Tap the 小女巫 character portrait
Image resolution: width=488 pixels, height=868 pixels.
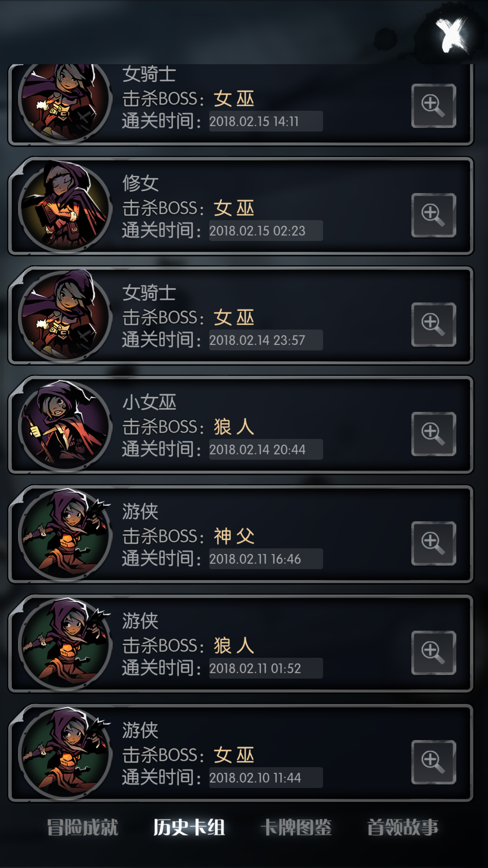coord(65,425)
